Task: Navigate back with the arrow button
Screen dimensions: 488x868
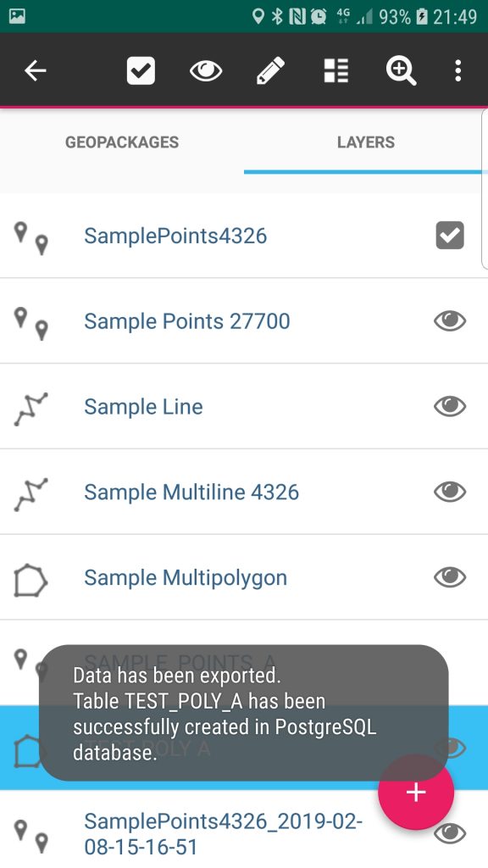Action: pyautogui.click(x=36, y=70)
